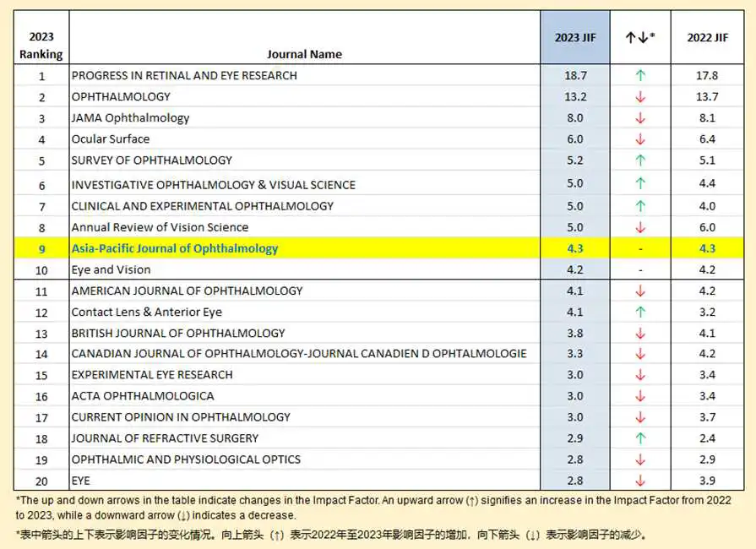Click the green up arrow for Progress in Retinal
This screenshot has height=549, width=756.
click(640, 75)
